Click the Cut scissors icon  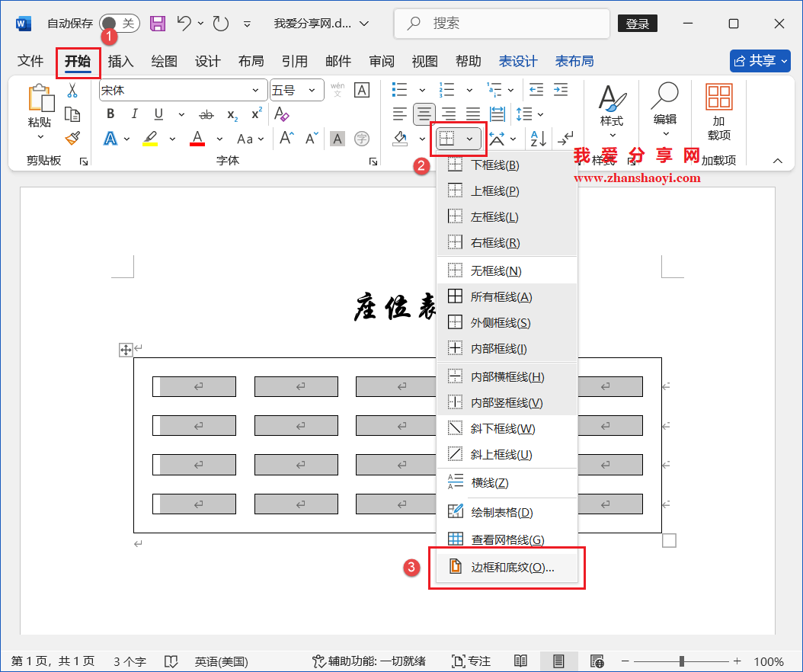(x=72, y=91)
